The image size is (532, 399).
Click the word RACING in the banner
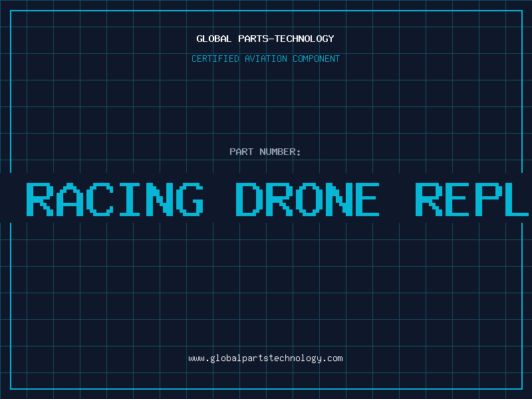click(114, 198)
